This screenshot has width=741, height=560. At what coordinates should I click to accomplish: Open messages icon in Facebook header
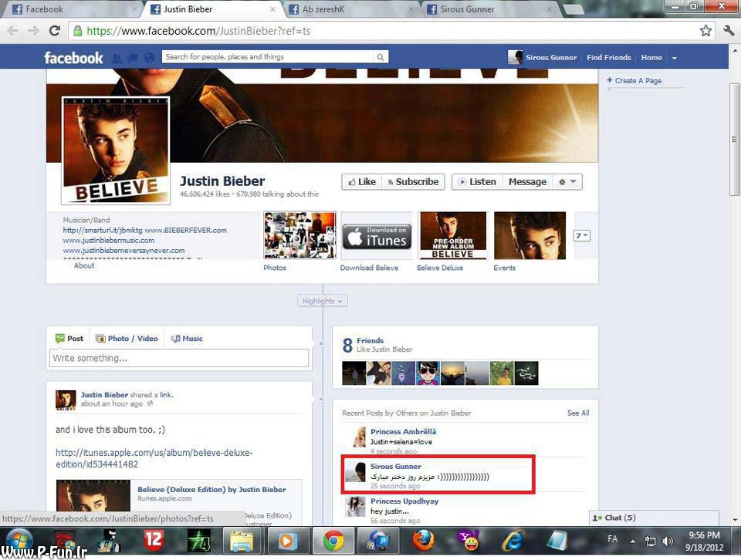[133, 58]
